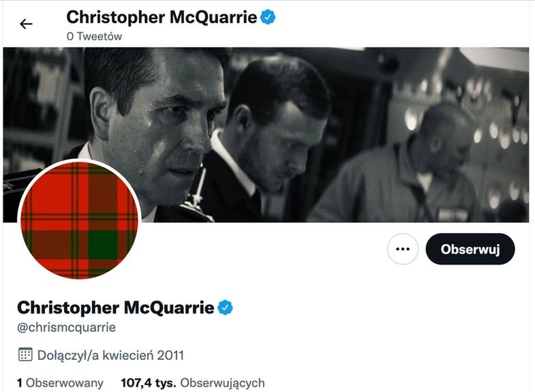Click the verified badge in top header
The image size is (535, 392).
pos(267,17)
